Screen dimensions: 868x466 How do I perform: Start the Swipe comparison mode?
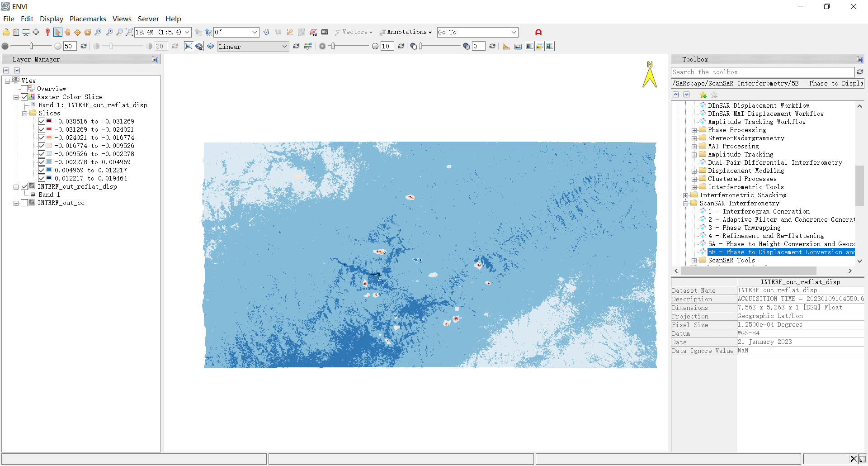(550, 46)
